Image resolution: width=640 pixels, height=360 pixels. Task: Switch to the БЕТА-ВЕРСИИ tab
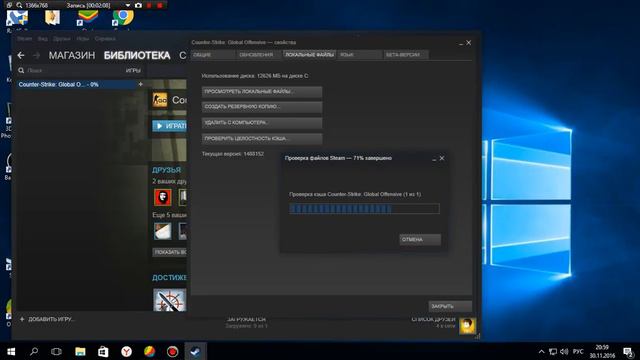click(x=406, y=55)
